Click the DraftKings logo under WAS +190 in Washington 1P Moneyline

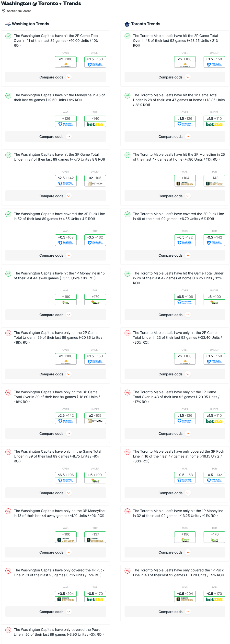point(66,303)
